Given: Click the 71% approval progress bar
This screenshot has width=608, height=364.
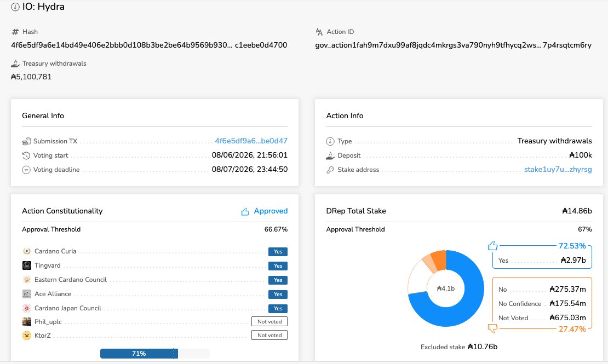Looking at the screenshot, I should tap(154, 354).
